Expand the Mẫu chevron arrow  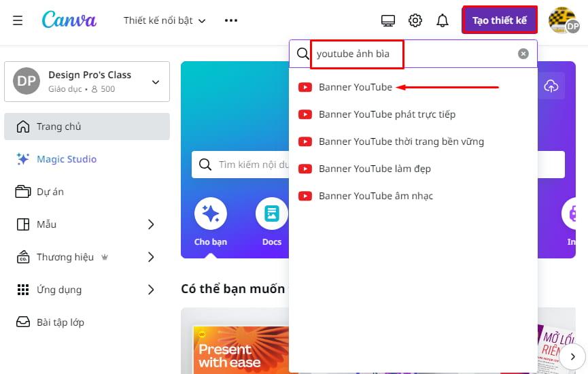pos(151,224)
